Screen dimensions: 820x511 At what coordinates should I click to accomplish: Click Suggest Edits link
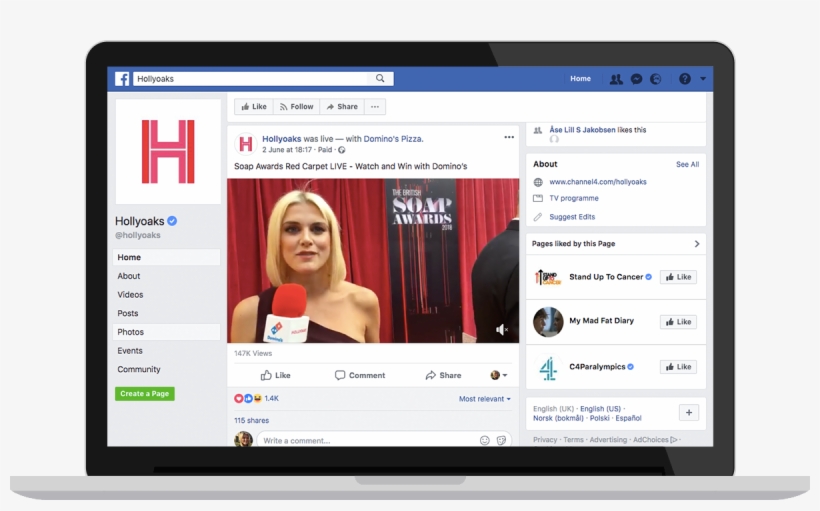[572, 217]
